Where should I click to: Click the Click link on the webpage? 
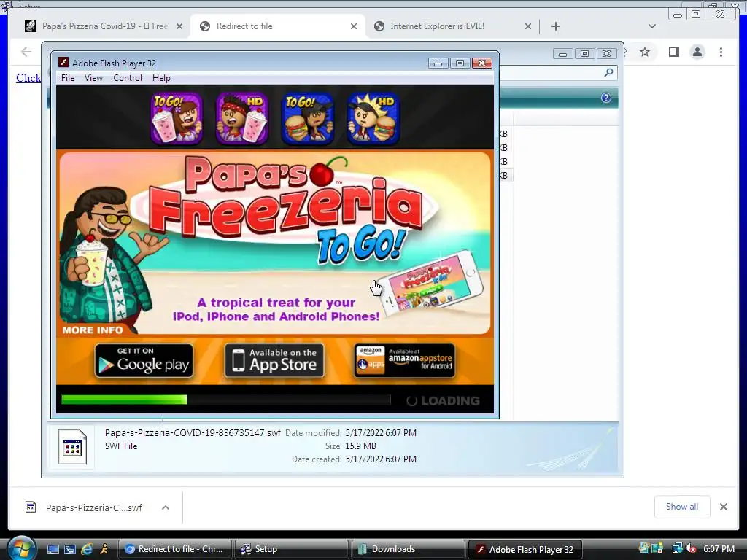[x=28, y=78]
